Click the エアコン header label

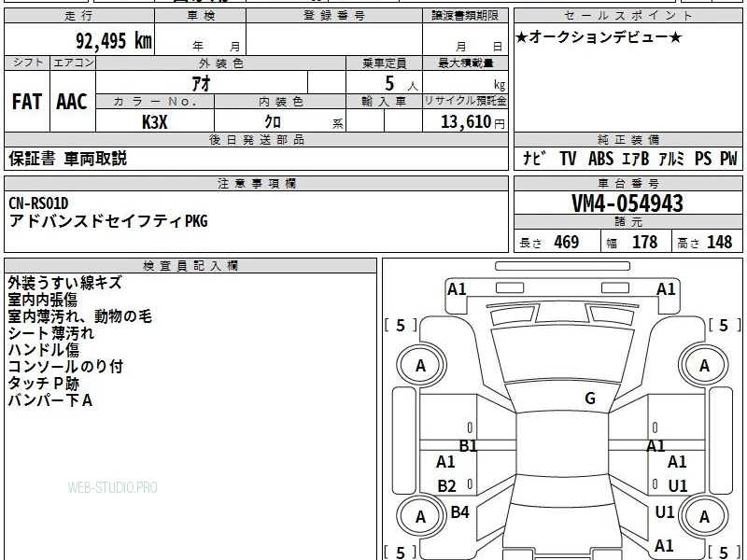pos(73,63)
